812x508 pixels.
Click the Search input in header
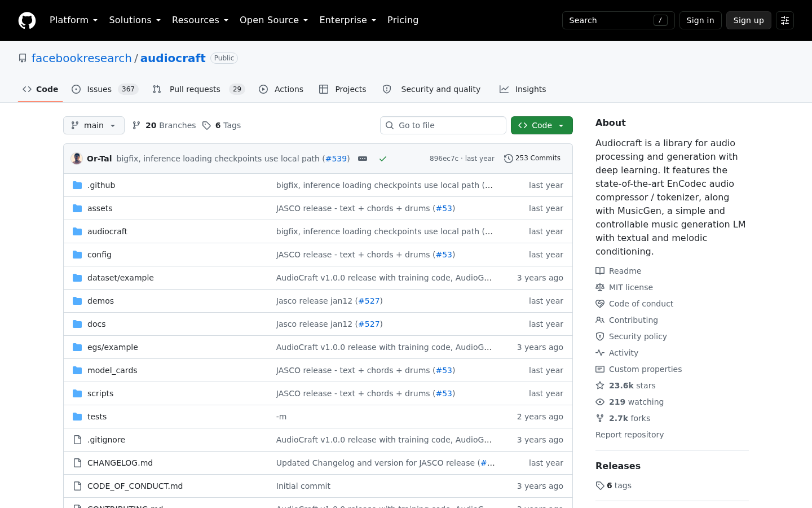(x=619, y=20)
